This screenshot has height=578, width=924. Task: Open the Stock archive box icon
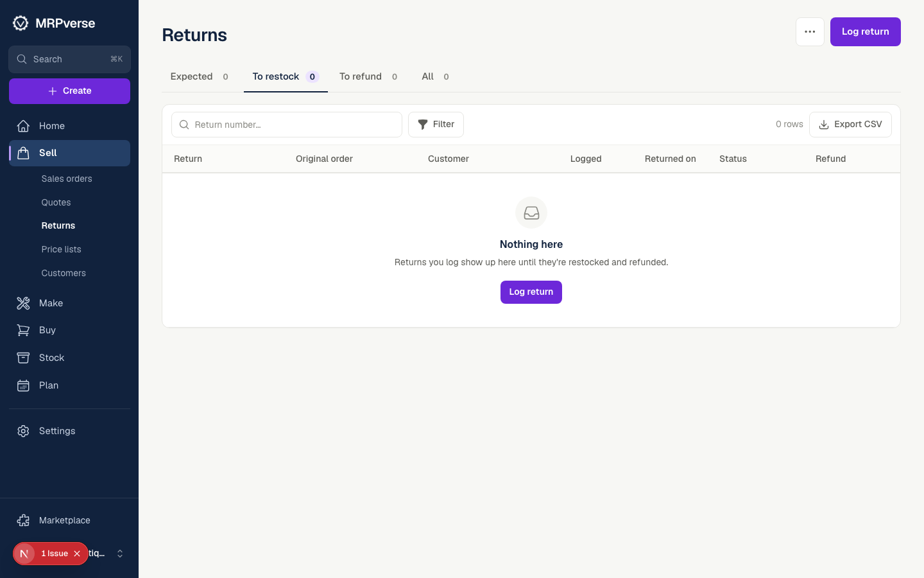(x=23, y=358)
